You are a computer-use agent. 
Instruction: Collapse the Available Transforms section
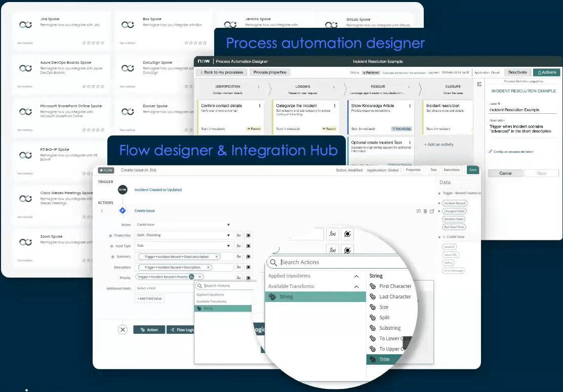click(x=356, y=286)
